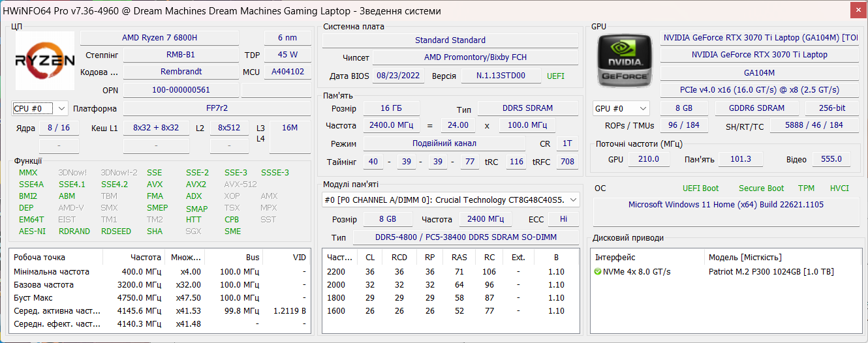Screen dimensions: 868x343
Task: Click the DDR5-4800 / PC5-38400 module type field
Action: [465, 238]
